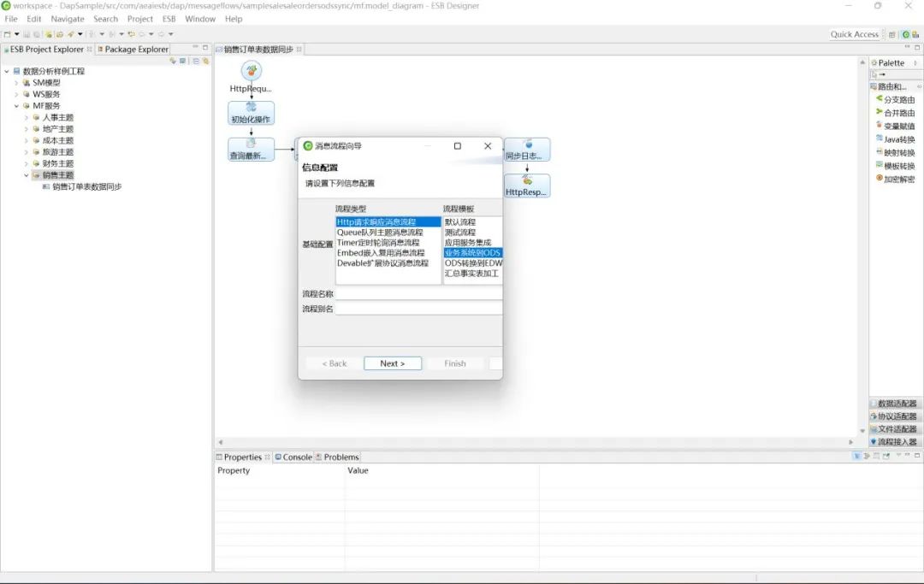Open the ESB menu

169,19
